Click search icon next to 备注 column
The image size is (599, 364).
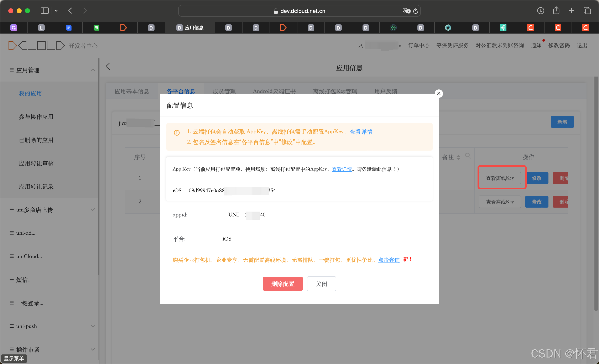[468, 156]
